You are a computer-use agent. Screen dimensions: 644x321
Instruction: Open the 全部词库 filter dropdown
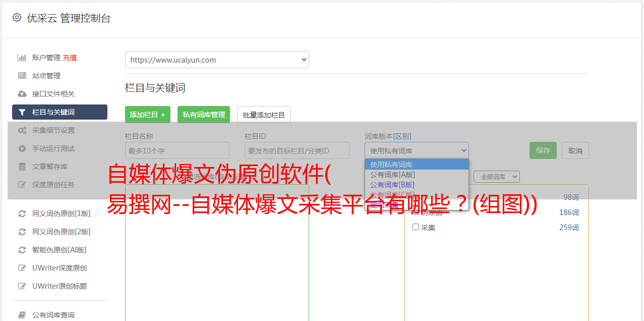(x=497, y=177)
